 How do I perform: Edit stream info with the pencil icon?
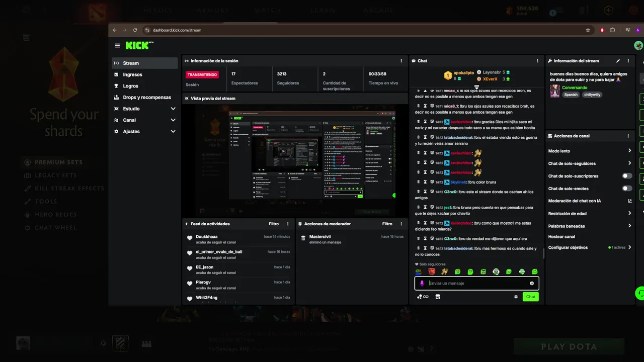click(x=618, y=61)
